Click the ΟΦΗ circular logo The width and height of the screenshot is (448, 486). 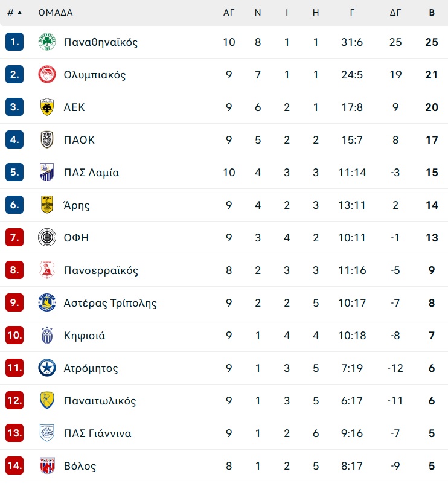[x=47, y=237]
